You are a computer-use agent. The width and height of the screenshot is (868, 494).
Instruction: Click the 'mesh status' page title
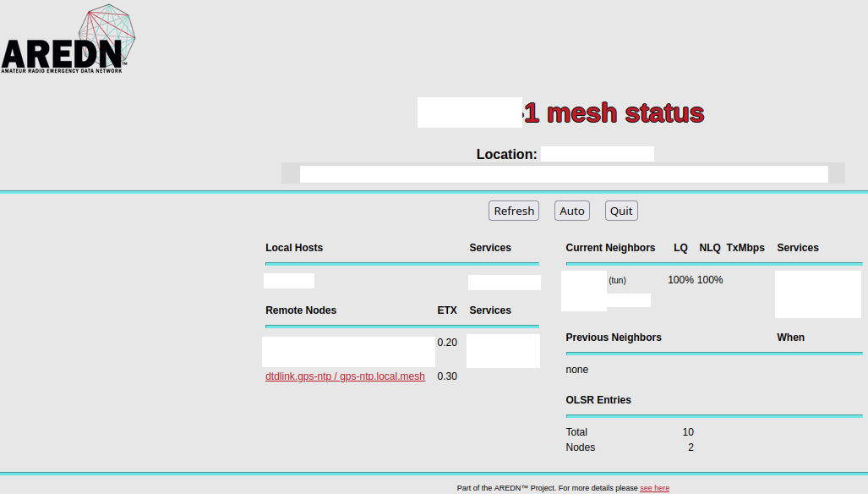click(x=614, y=113)
